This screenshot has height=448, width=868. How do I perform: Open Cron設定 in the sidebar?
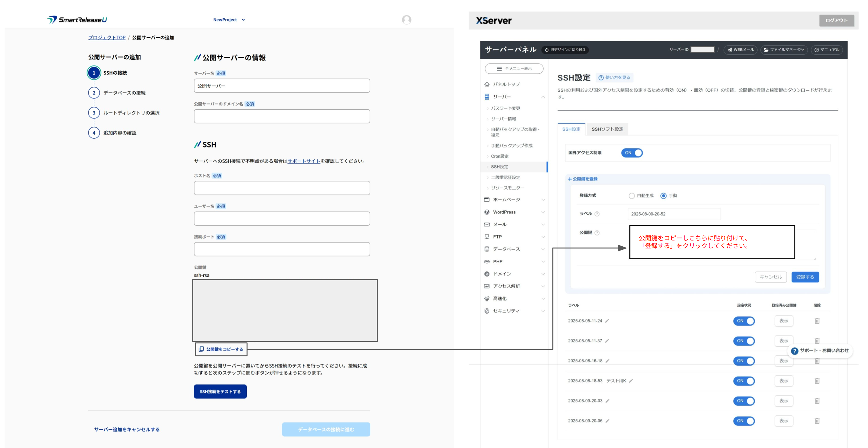499,156
